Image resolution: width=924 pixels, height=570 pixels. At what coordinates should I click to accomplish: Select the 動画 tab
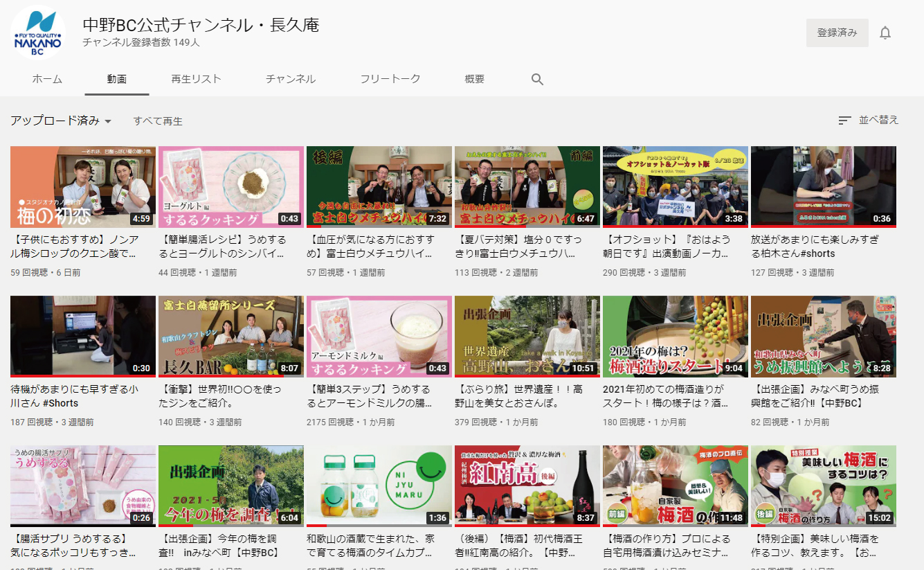[x=117, y=79]
